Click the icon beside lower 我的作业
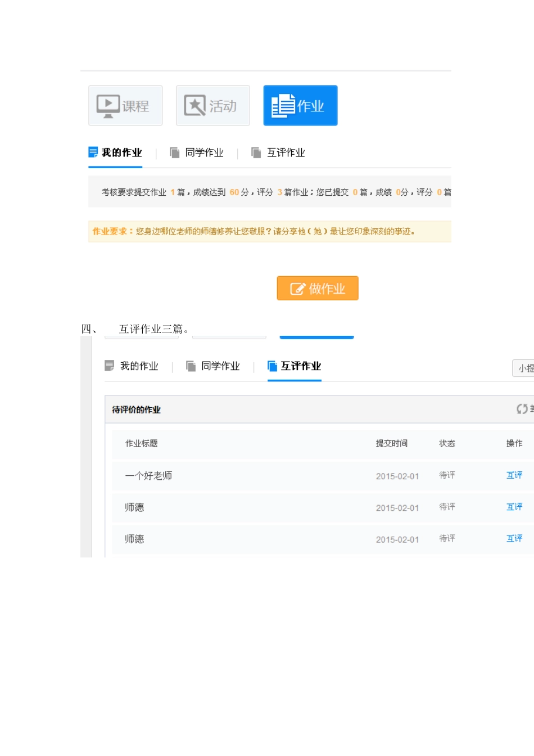 coord(110,366)
